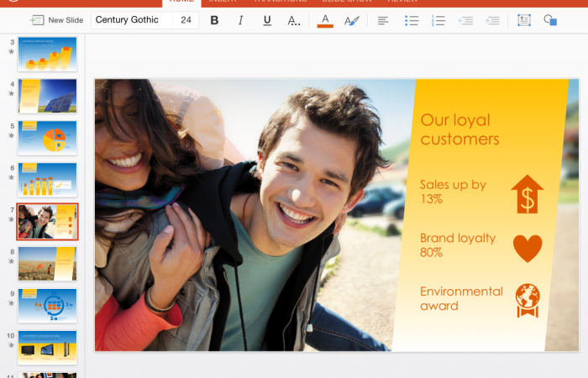Viewport: 588px width, 378px height.
Task: Pick the orange font color button
Action: [x=325, y=20]
